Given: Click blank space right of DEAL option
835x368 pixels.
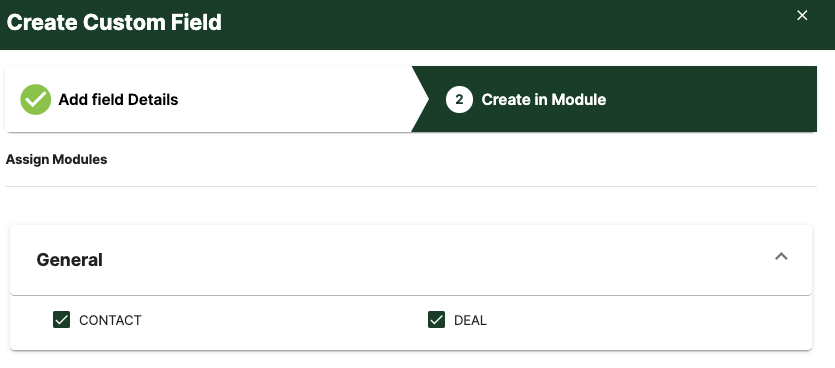Looking at the screenshot, I should [639, 320].
